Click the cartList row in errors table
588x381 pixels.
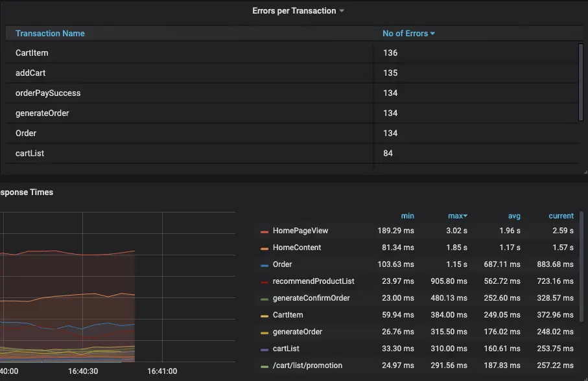click(x=292, y=153)
